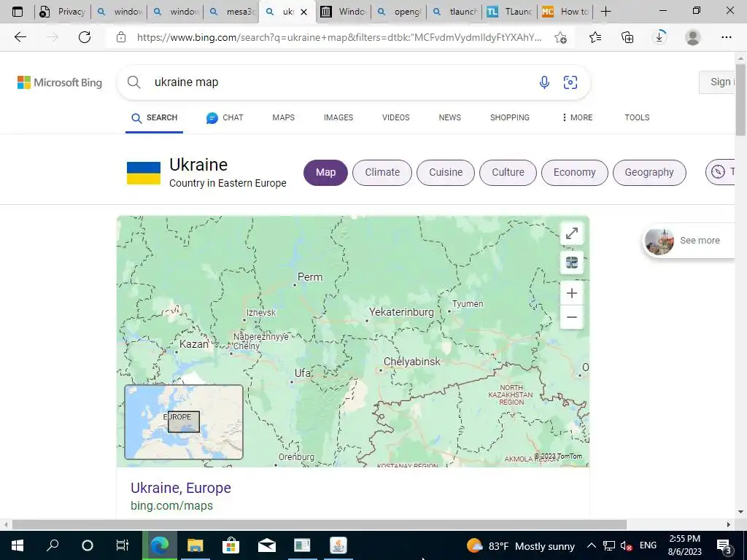Open a new tab with plus button

click(605, 12)
